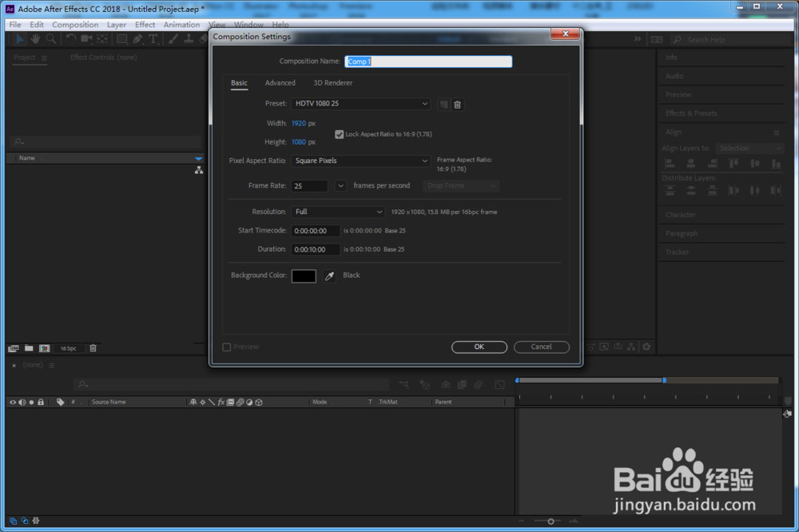Viewport: 799px width, 532px height.
Task: Select the Type text tool
Action: (x=153, y=38)
